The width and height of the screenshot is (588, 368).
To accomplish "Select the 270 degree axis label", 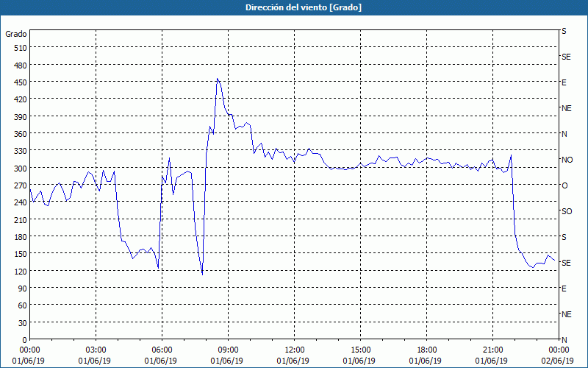I will (21, 185).
